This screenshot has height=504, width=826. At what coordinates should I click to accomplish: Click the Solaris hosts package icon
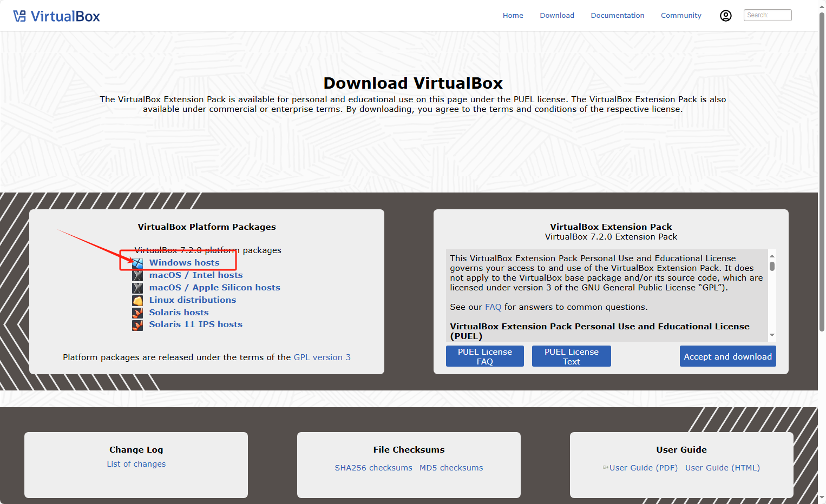point(138,313)
